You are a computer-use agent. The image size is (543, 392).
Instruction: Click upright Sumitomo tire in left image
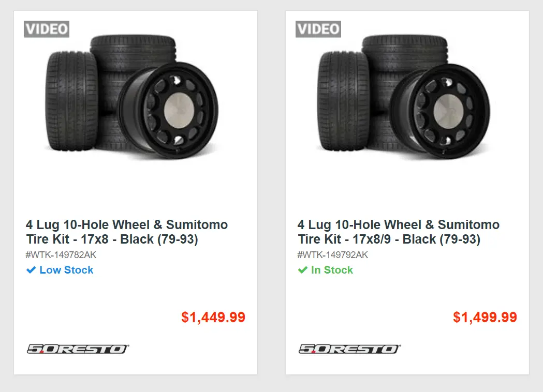point(71,101)
